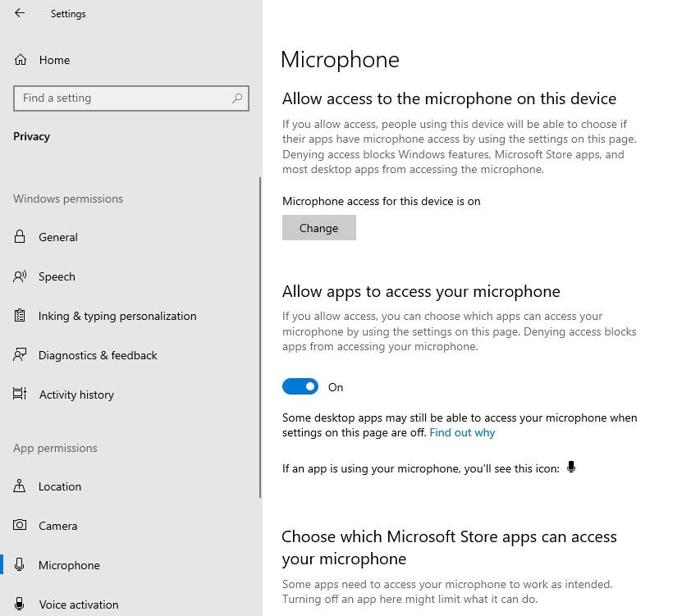Click the Change button
This screenshot has height=616, width=691.
(x=319, y=228)
